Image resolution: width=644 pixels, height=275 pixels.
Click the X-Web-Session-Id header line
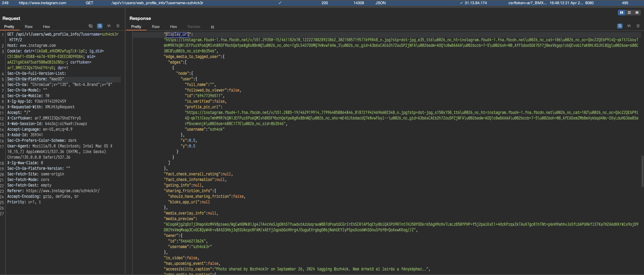tap(47, 124)
